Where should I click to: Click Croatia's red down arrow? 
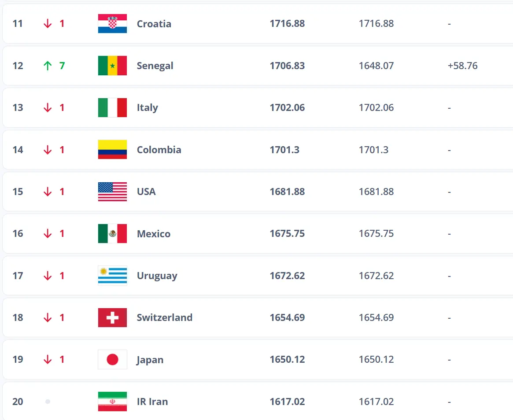click(x=48, y=24)
